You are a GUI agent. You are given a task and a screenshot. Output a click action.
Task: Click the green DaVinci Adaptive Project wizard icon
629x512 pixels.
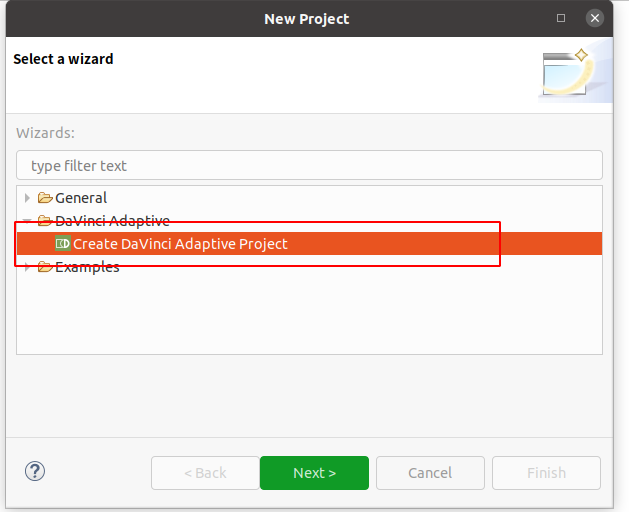[63, 244]
